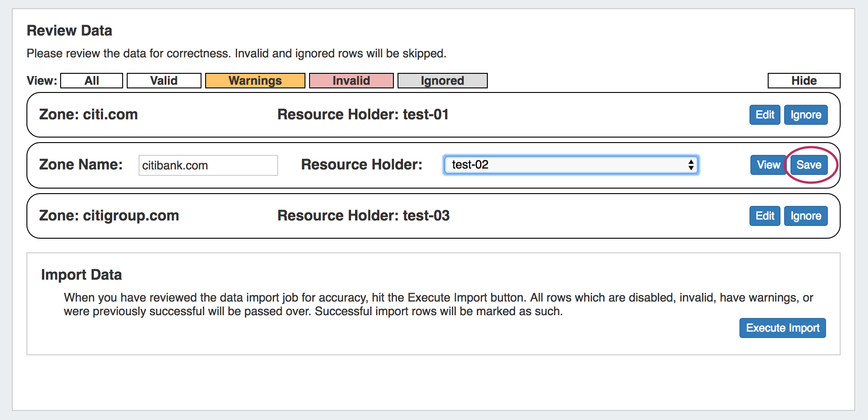Select the grey Ignored filter

click(442, 81)
